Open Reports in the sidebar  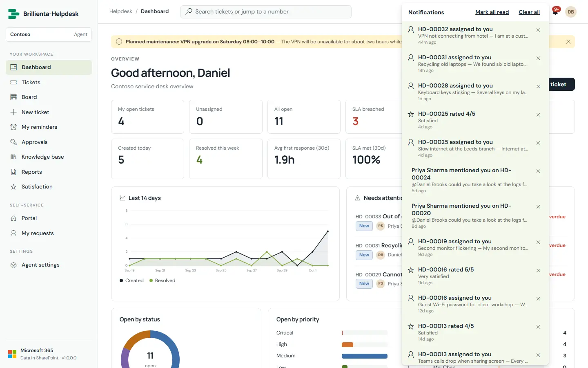[x=49, y=172]
